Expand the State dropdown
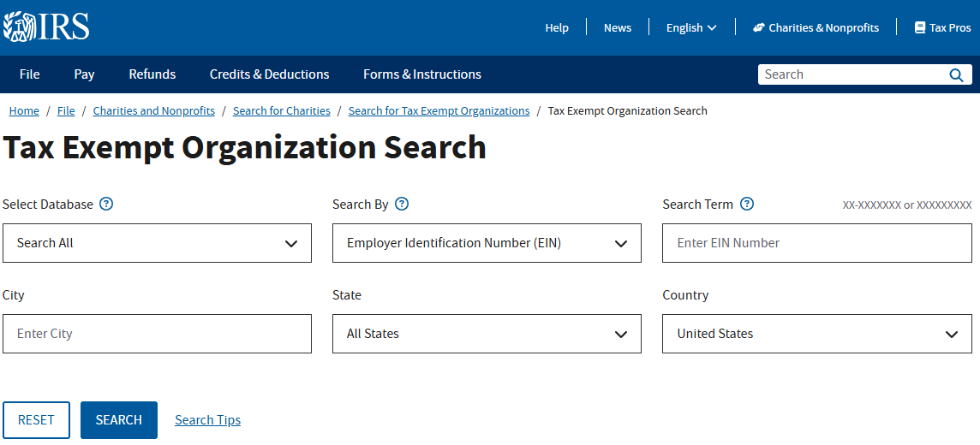Screen dimensions: 980x445 pyautogui.click(x=487, y=334)
